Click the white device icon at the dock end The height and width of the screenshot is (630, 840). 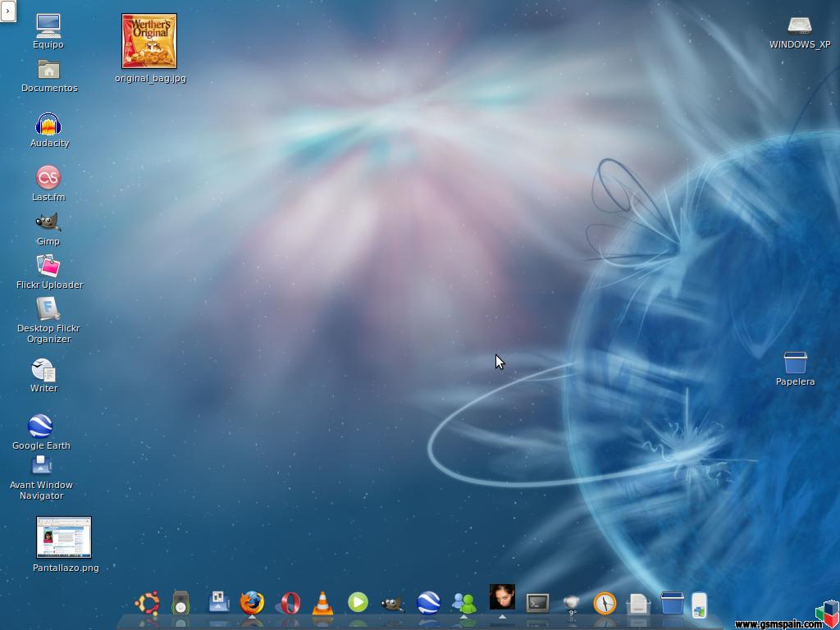[x=699, y=605]
